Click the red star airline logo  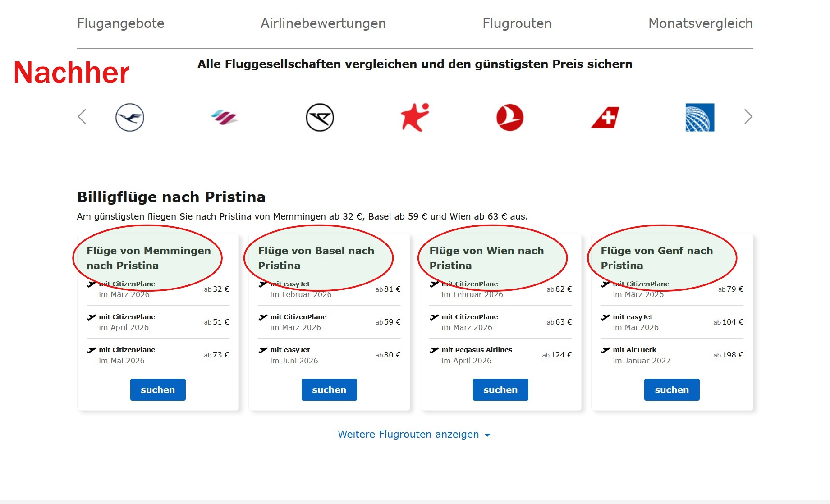415,118
